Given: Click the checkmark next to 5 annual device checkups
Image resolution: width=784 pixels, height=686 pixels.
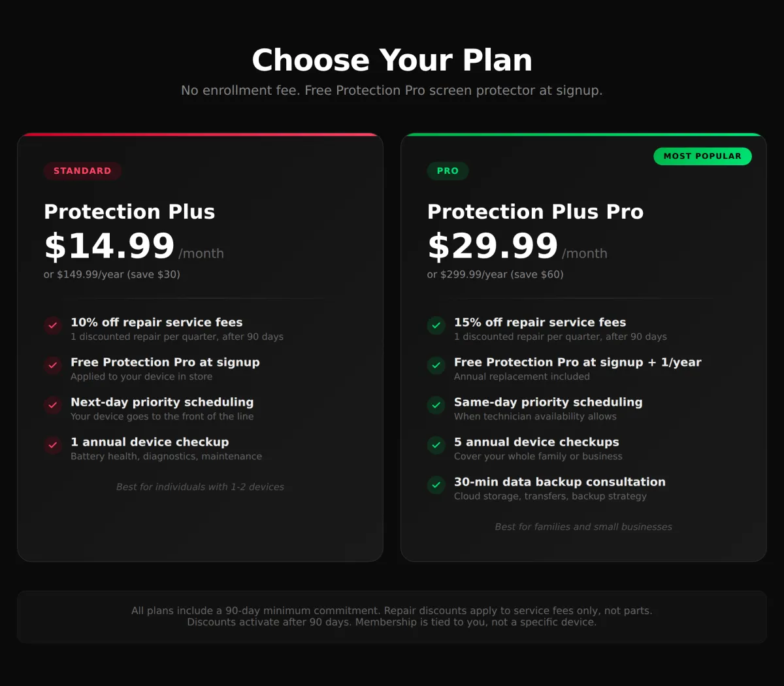Looking at the screenshot, I should point(436,445).
